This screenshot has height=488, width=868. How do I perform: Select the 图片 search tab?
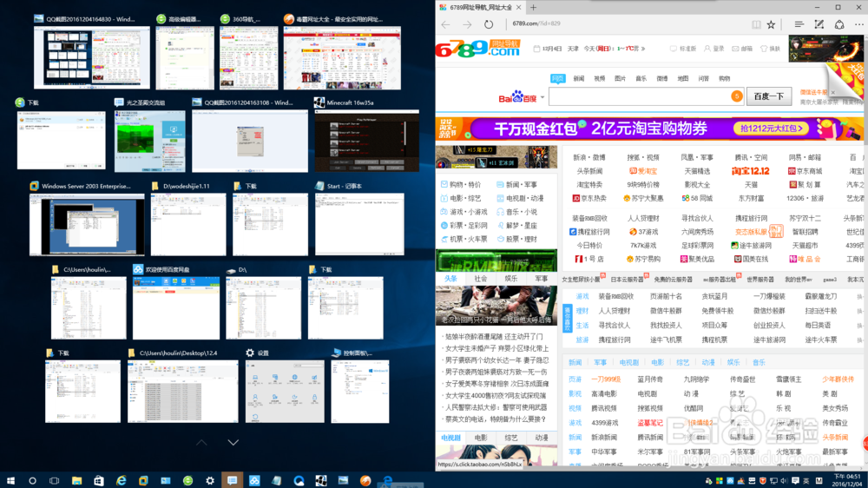point(620,79)
